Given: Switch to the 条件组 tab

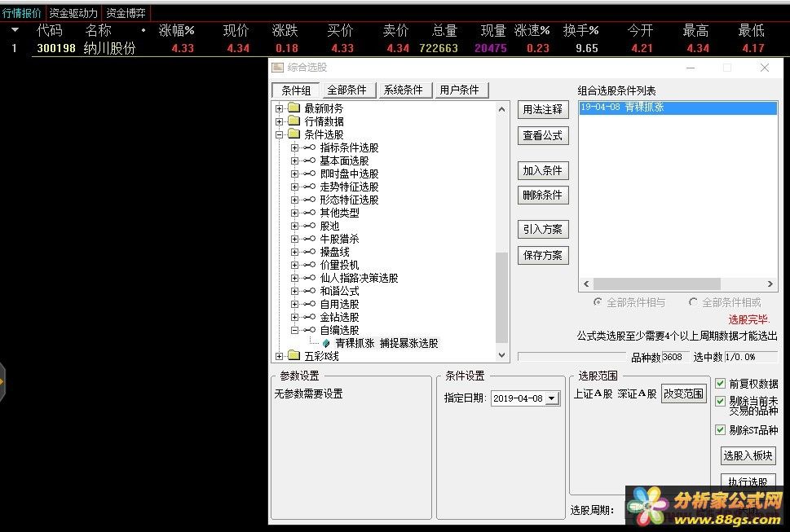Looking at the screenshot, I should coord(296,90).
